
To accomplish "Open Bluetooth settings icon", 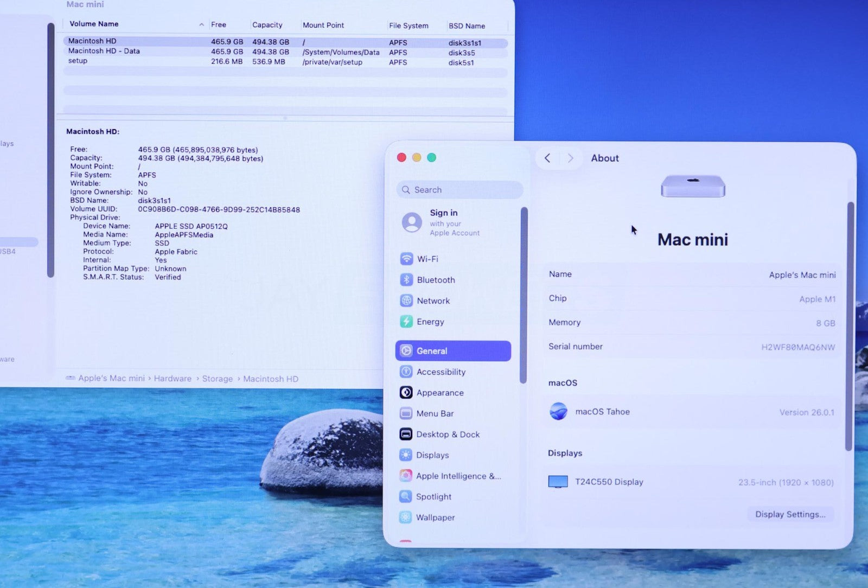I will point(406,280).
